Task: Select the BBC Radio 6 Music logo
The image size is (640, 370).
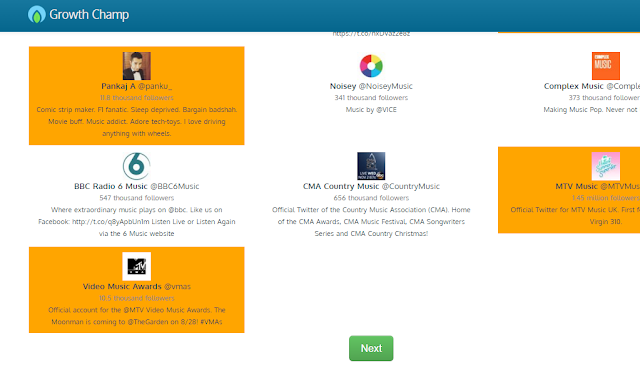Action: 137,166
